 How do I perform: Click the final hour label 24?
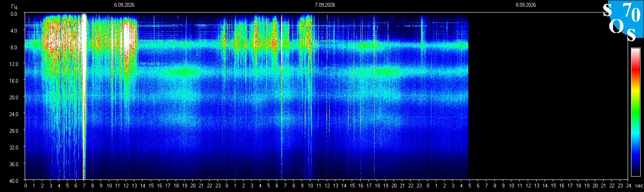(628, 186)
